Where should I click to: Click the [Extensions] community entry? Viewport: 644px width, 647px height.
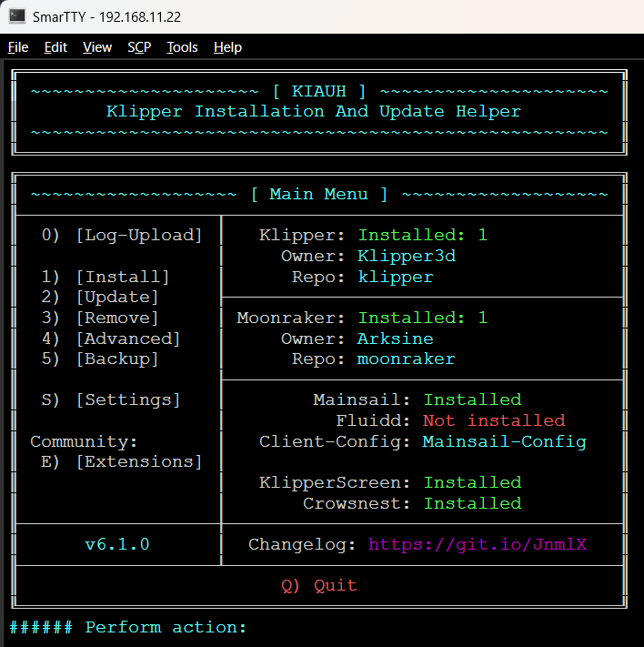[x=138, y=462]
